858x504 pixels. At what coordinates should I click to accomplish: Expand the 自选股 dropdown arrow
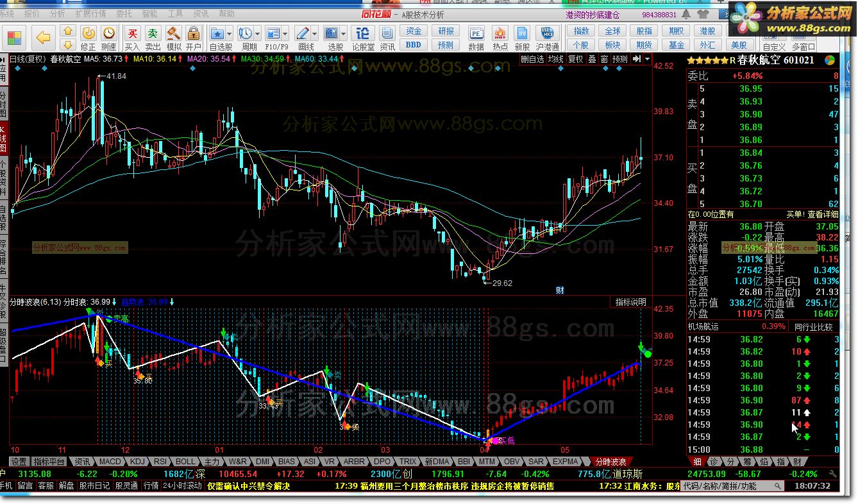tap(230, 33)
